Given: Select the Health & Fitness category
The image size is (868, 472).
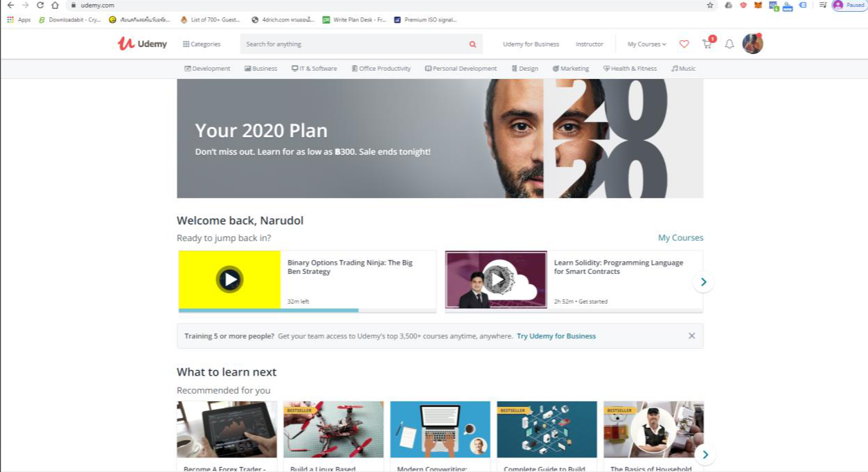Looking at the screenshot, I should click(630, 69).
